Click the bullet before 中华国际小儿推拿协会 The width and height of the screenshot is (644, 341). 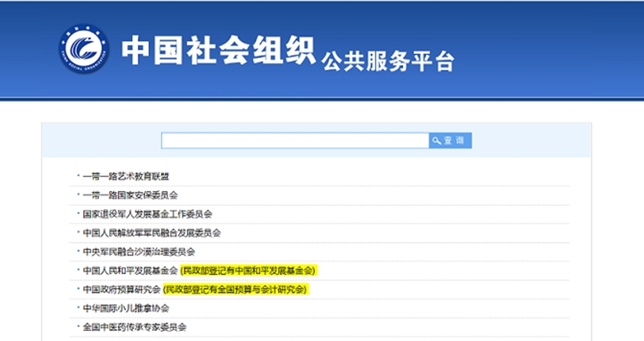78,308
